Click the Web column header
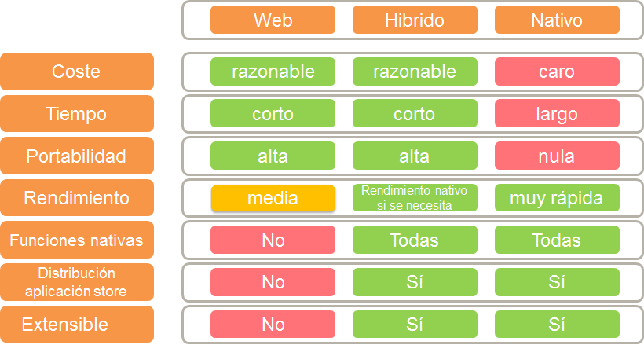This screenshot has height=345, width=644. (x=273, y=20)
